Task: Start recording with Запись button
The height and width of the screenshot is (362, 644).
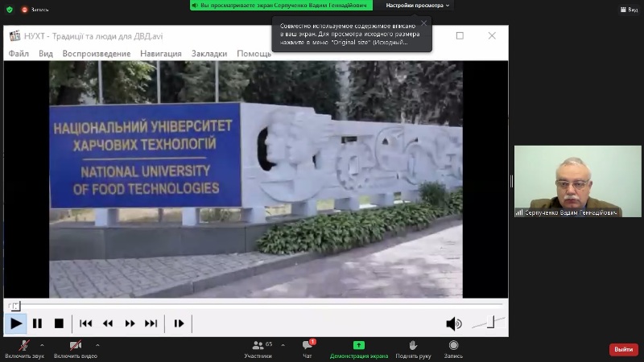Action: coord(453,350)
